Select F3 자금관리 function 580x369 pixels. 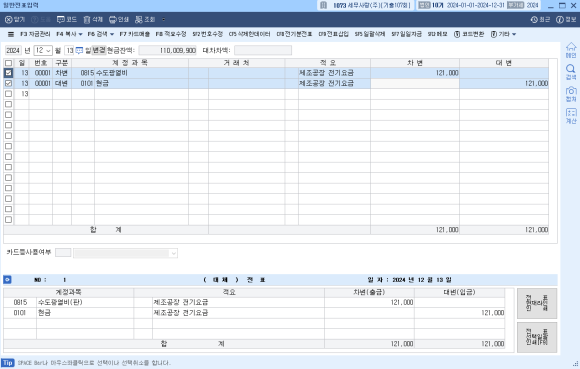pos(35,34)
